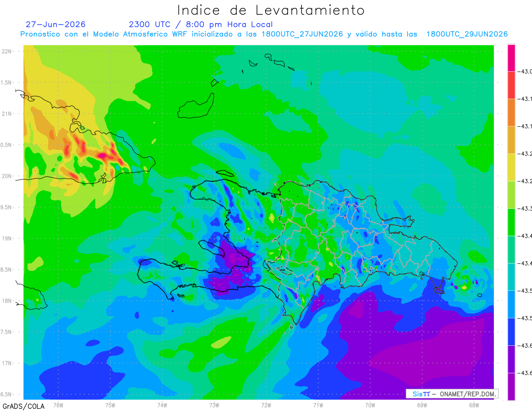The height and width of the screenshot is (411, 532).
Task: Click the '68W' longitude label
Action: [474, 405]
